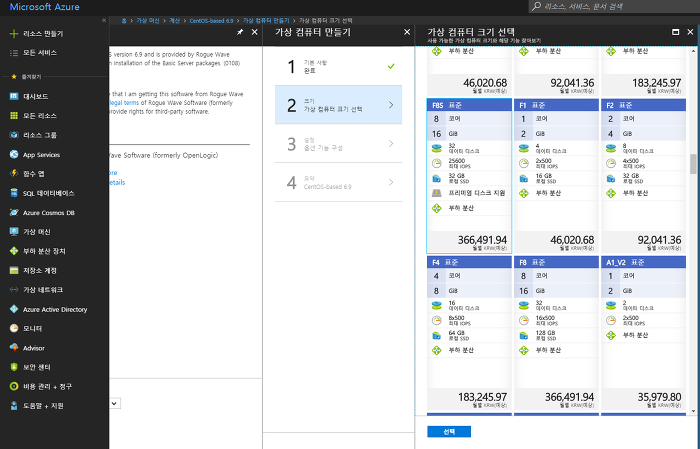700x449 pixels.
Task: Open 가상 머신 monitor icon
Action: tap(14, 232)
